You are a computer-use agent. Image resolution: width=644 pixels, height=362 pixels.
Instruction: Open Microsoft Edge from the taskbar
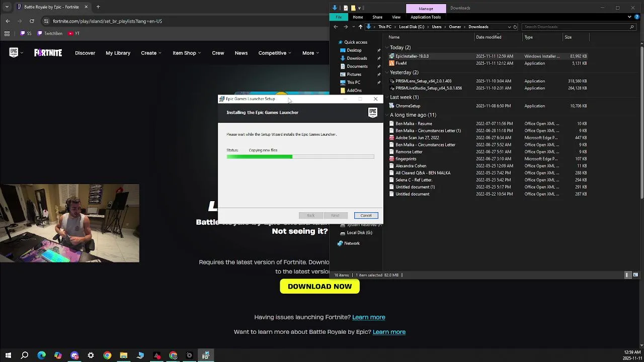point(41,355)
